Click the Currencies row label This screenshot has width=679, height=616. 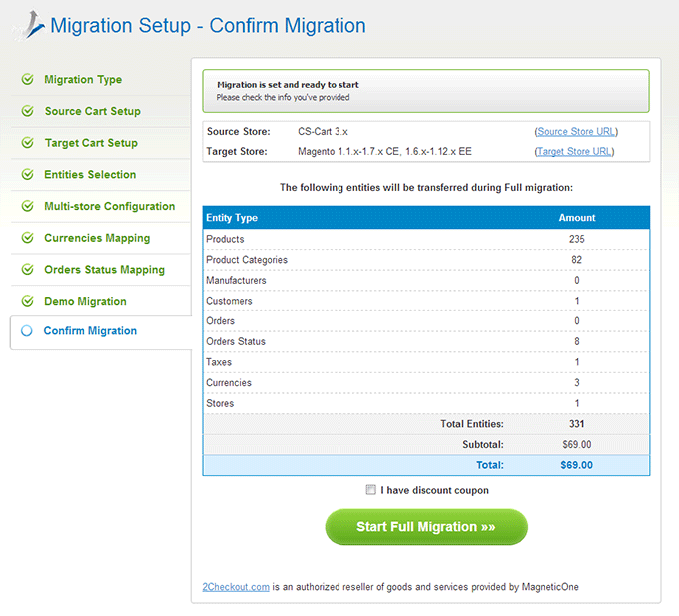(229, 383)
